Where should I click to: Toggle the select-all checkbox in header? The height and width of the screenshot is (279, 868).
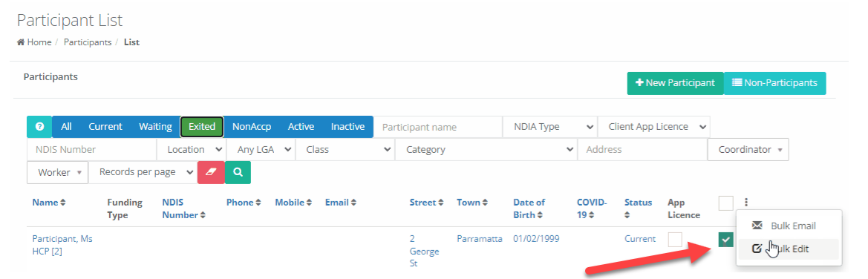[725, 203]
